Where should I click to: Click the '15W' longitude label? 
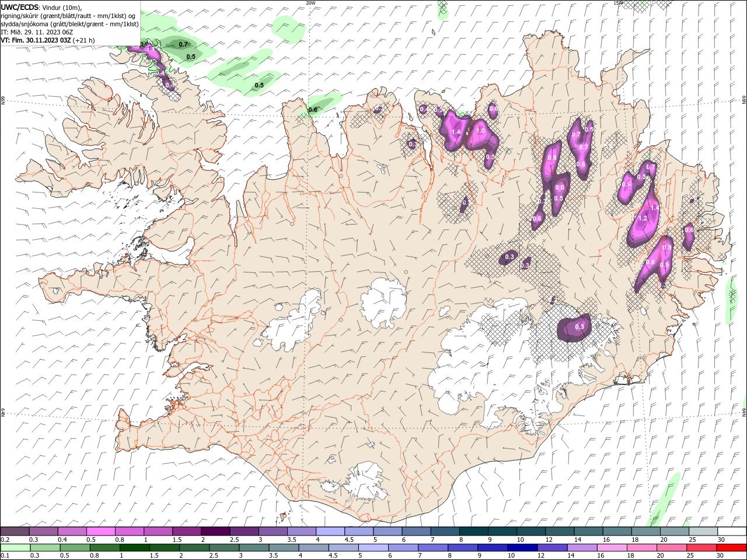tap(618, 3)
